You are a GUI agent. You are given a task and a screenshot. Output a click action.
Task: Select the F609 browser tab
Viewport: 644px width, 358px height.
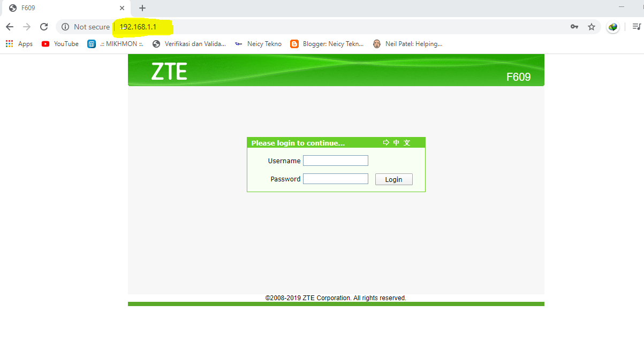(x=65, y=8)
